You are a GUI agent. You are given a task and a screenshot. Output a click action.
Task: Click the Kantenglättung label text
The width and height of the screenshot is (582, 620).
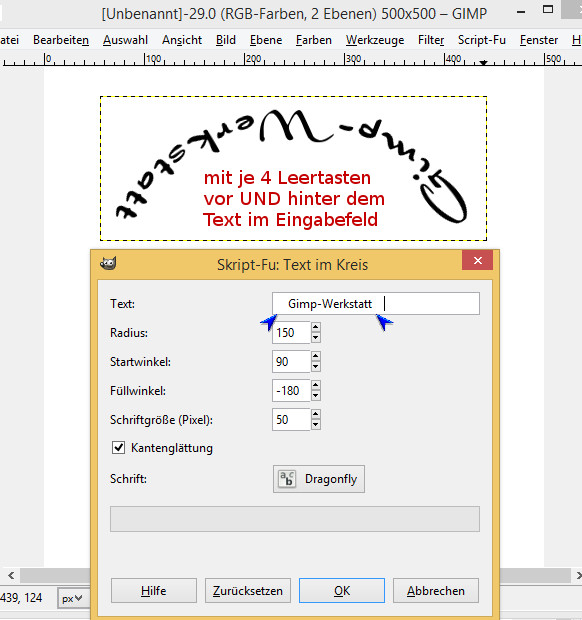pos(172,448)
